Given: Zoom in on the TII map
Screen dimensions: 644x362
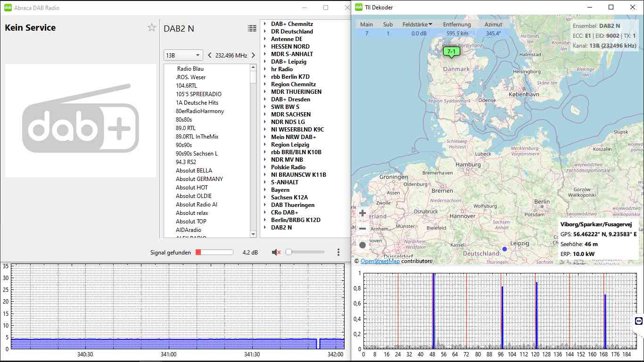Looking at the screenshot, I should (x=363, y=213).
